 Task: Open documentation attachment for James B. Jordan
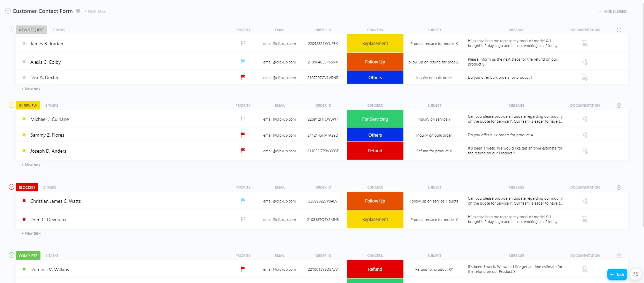(585, 44)
